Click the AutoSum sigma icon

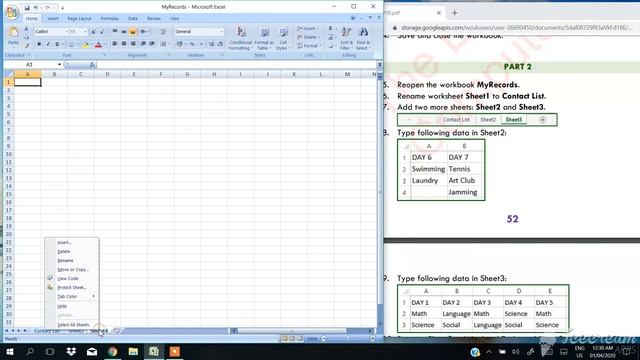(x=330, y=29)
